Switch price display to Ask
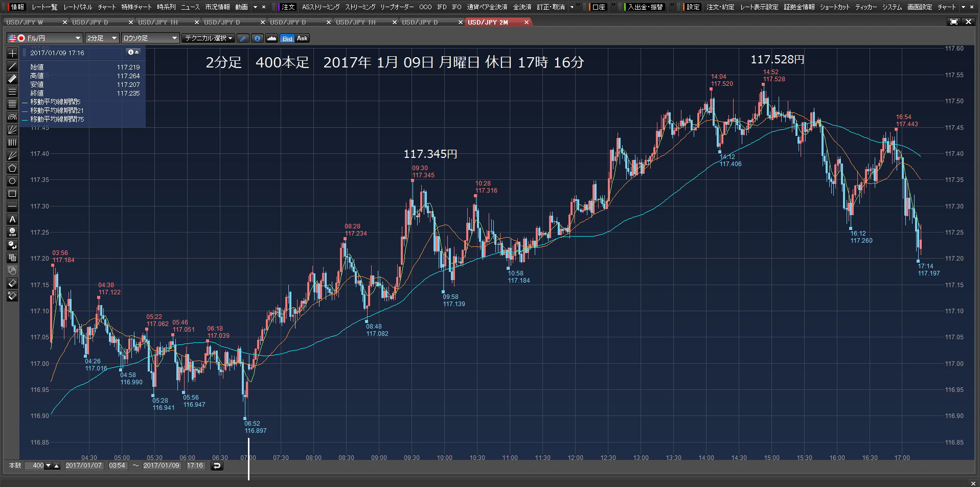 302,38
